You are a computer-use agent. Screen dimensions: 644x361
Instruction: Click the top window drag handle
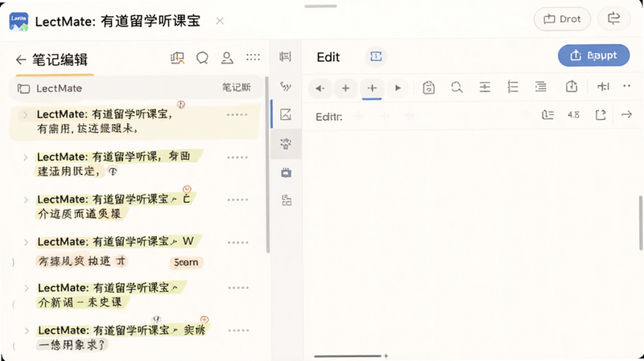(x=320, y=6)
